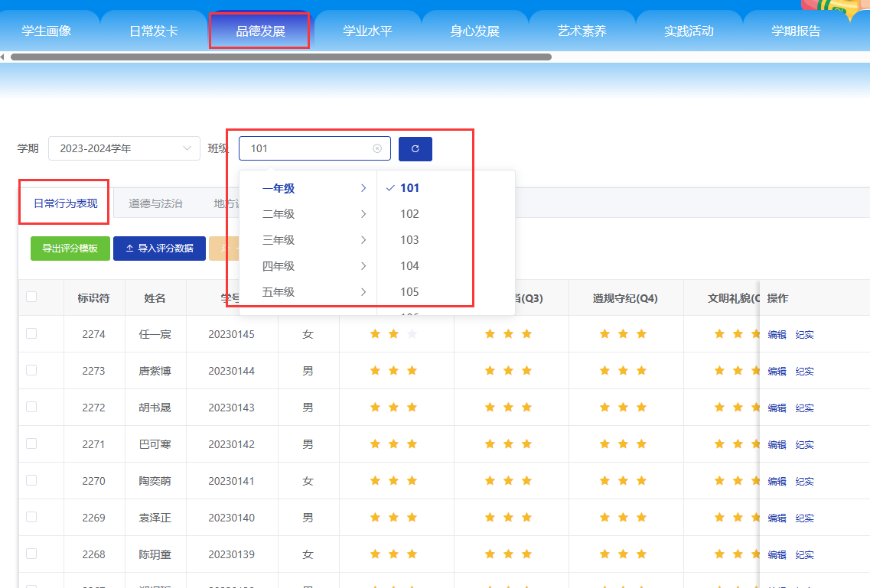
Task: Click the checkmark beside 101 option
Action: [x=390, y=188]
